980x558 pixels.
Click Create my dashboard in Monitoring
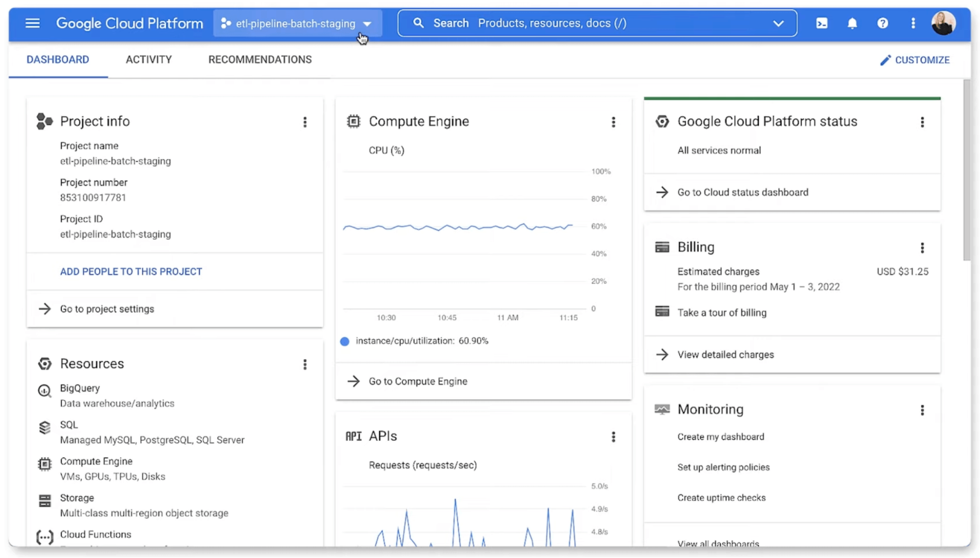721,436
